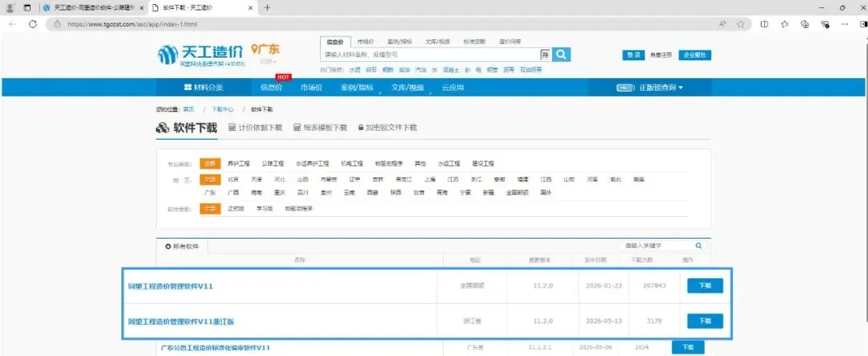Add page to favorites star icon
Image resolution: width=868 pixels, height=356 pixels.
point(741,24)
